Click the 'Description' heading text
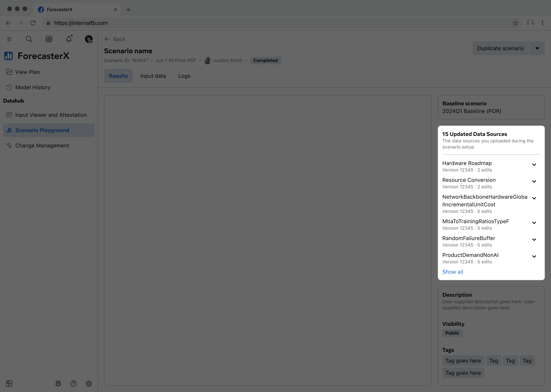The image size is (551, 392). pos(457,295)
